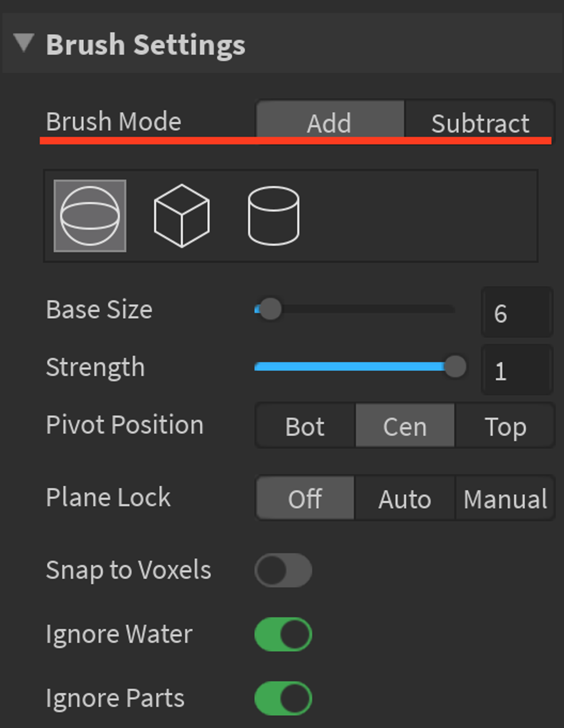Image resolution: width=564 pixels, height=728 pixels.
Task: Select the sphere brush shape
Action: tap(90, 216)
